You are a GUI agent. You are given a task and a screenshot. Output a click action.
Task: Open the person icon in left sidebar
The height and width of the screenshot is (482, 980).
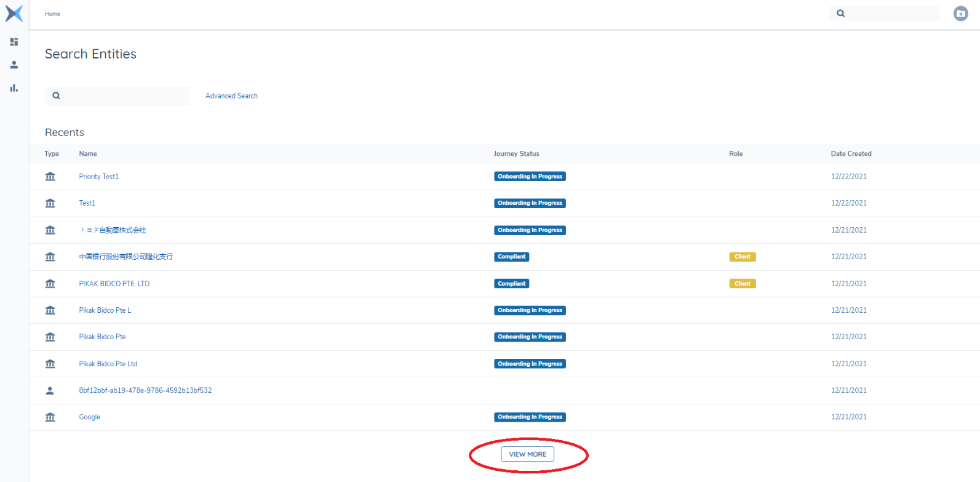pos(14,65)
